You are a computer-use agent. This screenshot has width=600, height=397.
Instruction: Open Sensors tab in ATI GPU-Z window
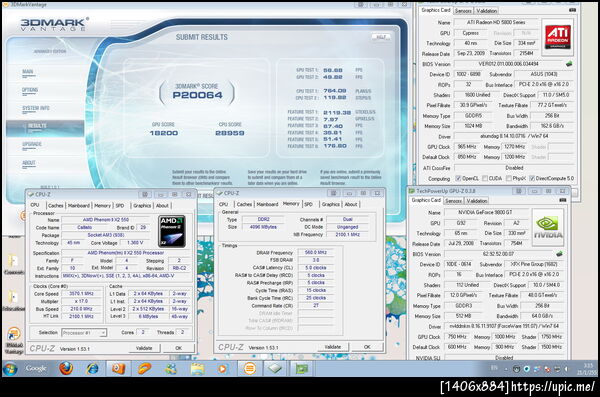pos(463,11)
